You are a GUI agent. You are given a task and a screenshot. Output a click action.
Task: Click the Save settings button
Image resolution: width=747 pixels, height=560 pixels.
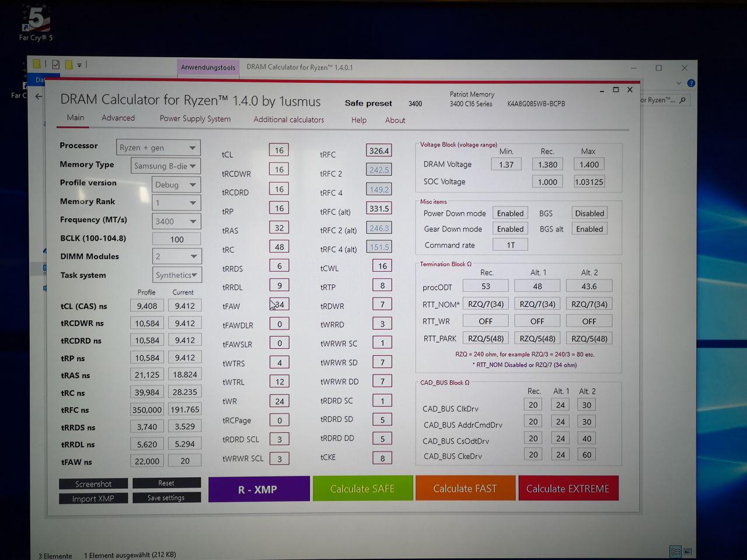166,498
